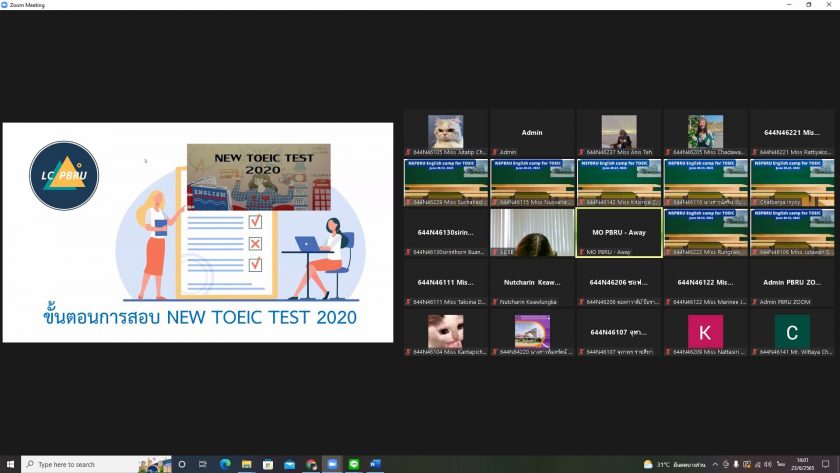
Task: Click the shared NEW TOEIC TEST 2020 slide
Action: pos(198,232)
